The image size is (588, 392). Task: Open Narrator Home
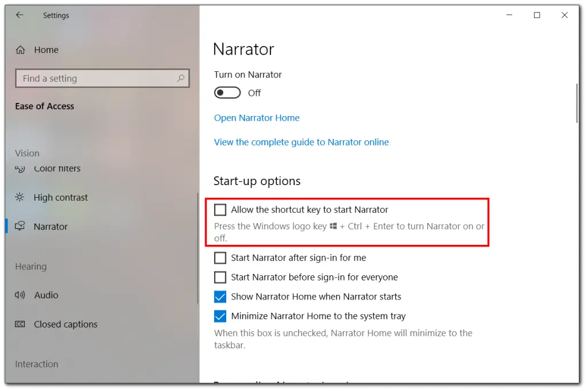[257, 118]
